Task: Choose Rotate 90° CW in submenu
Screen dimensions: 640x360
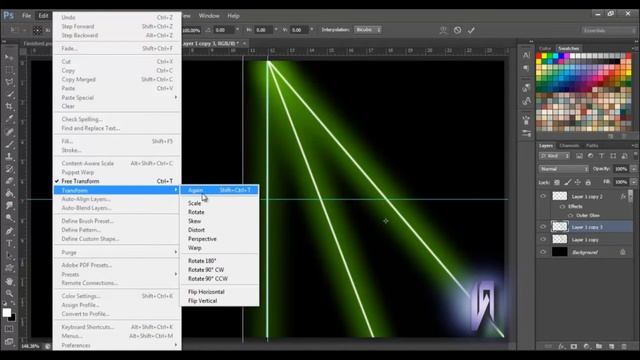Action: pos(220,269)
